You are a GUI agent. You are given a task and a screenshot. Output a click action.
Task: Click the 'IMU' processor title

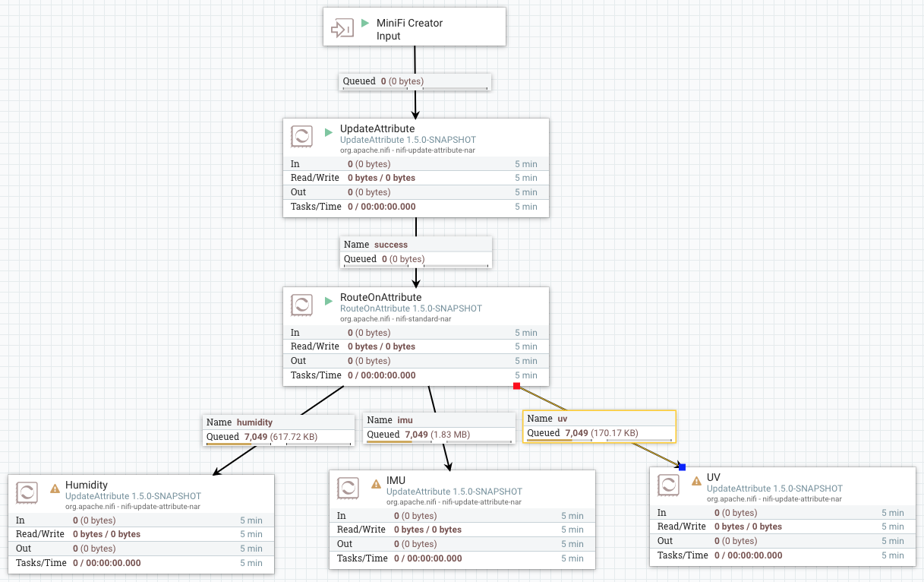click(396, 480)
